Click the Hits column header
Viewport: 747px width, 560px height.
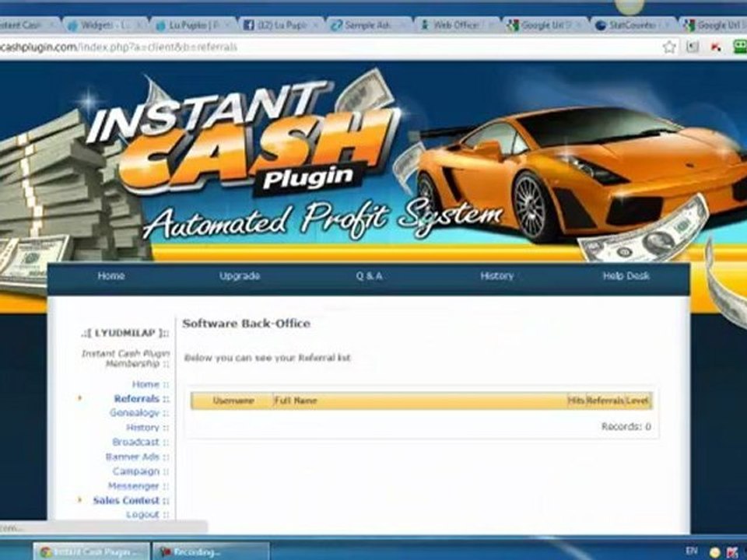click(x=577, y=401)
